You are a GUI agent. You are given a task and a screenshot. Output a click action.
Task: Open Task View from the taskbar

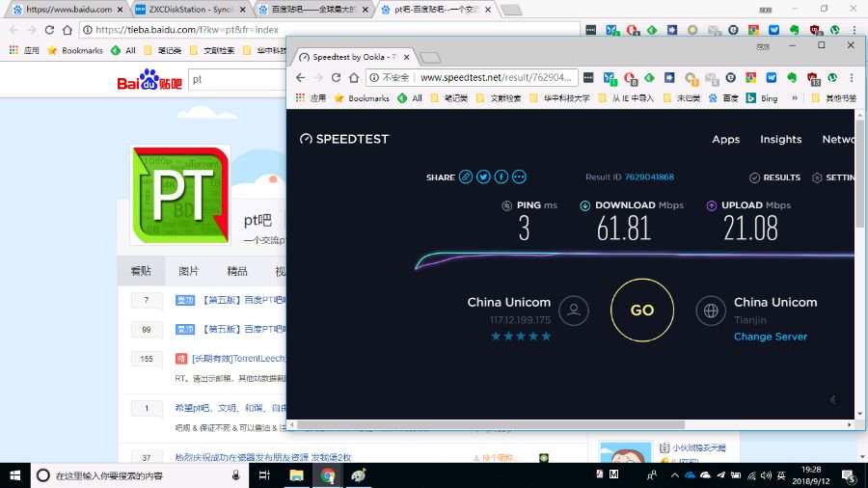click(x=264, y=475)
